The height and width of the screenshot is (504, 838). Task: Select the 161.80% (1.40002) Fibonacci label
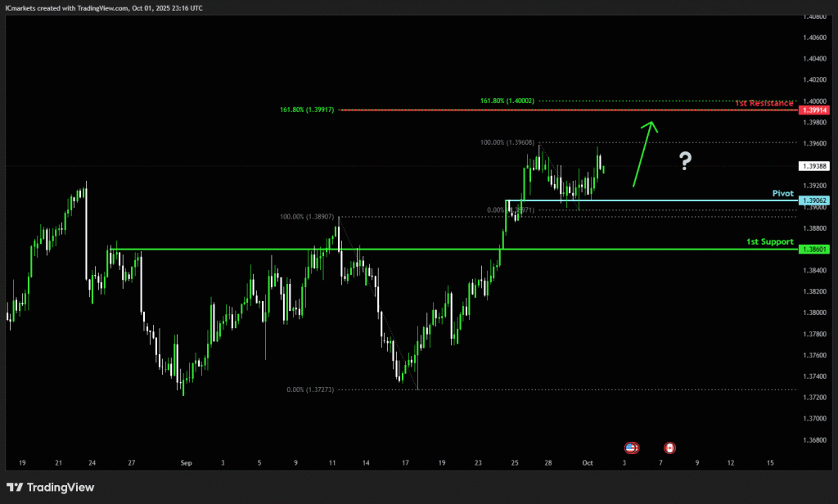click(x=507, y=101)
